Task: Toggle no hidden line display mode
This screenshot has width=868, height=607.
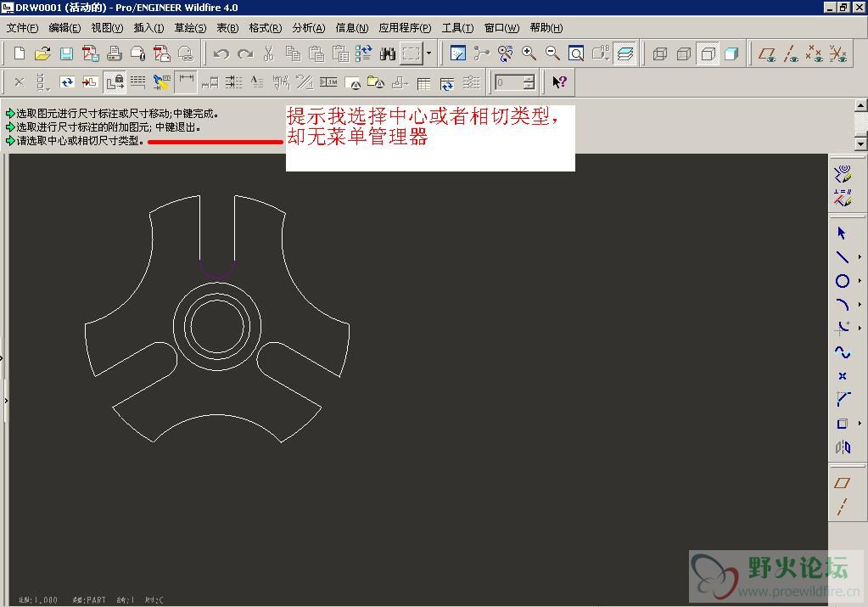Action: [708, 53]
